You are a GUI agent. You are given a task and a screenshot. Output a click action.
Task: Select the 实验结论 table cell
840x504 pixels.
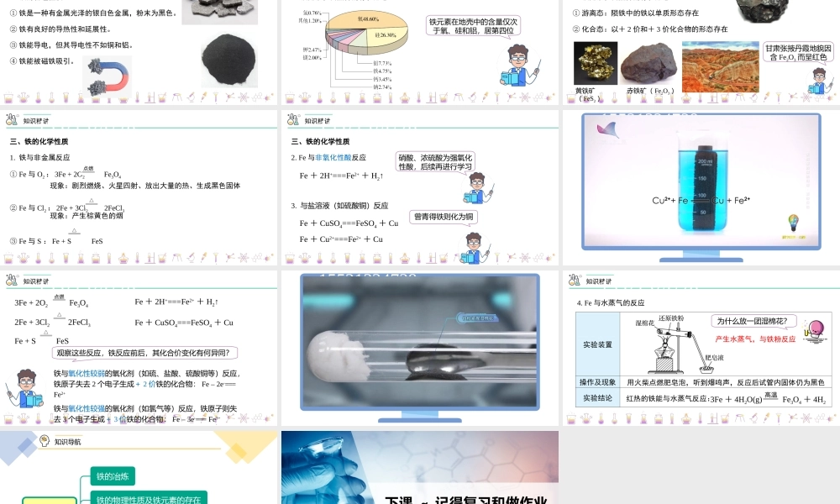tap(598, 398)
